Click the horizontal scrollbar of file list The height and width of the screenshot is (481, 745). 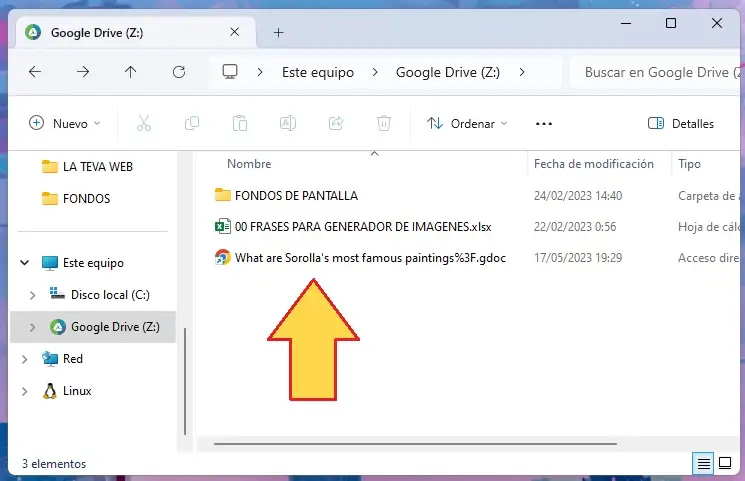click(x=415, y=444)
